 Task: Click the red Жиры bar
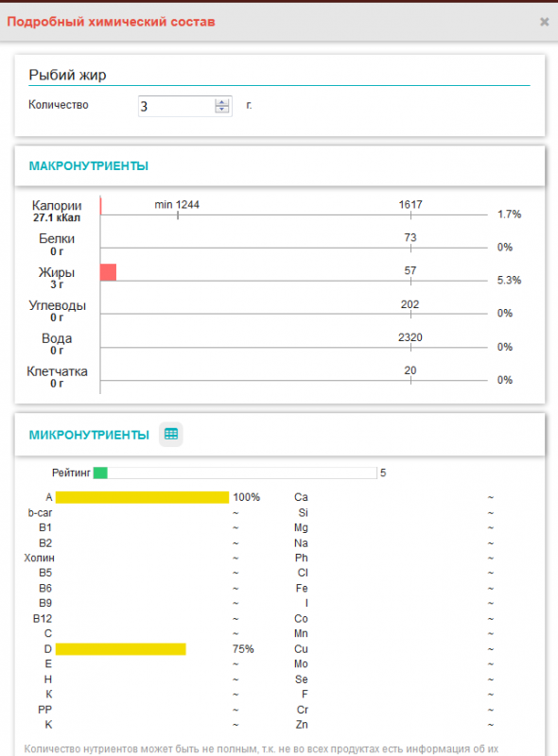tap(109, 272)
